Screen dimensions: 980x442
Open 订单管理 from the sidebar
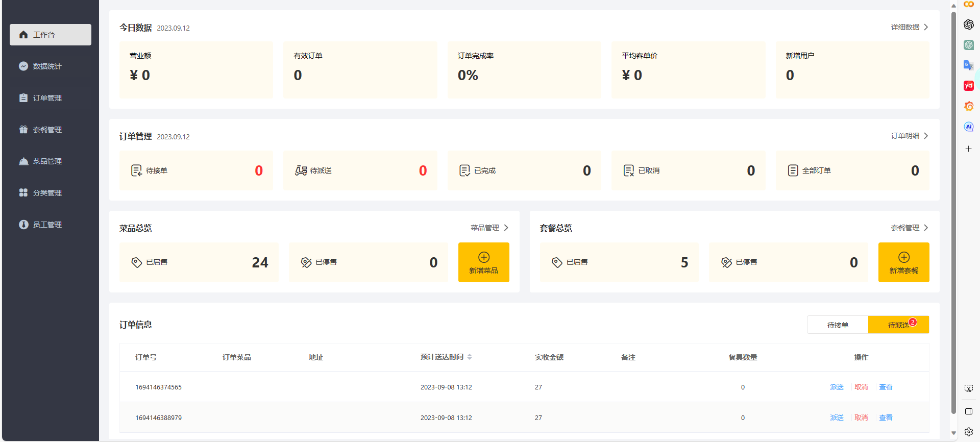(x=47, y=98)
